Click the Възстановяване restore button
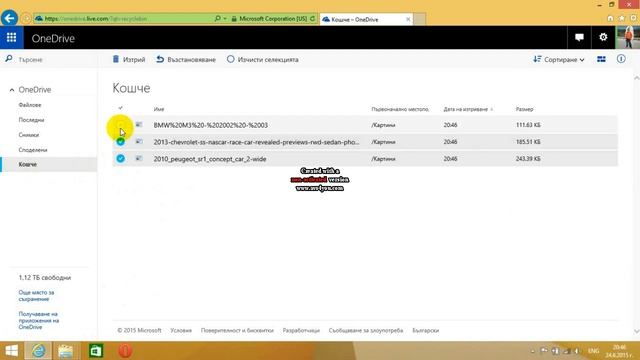The image size is (640, 360). [x=186, y=60]
